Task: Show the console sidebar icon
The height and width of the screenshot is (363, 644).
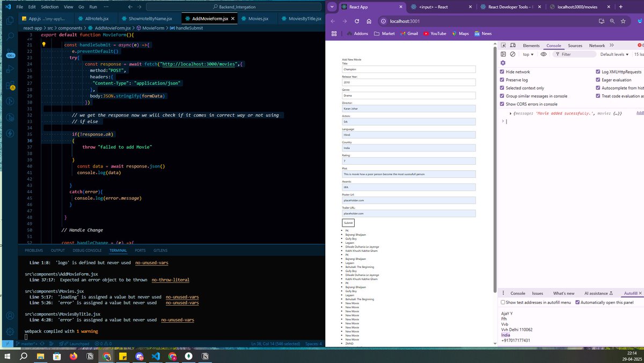Action: point(503,54)
